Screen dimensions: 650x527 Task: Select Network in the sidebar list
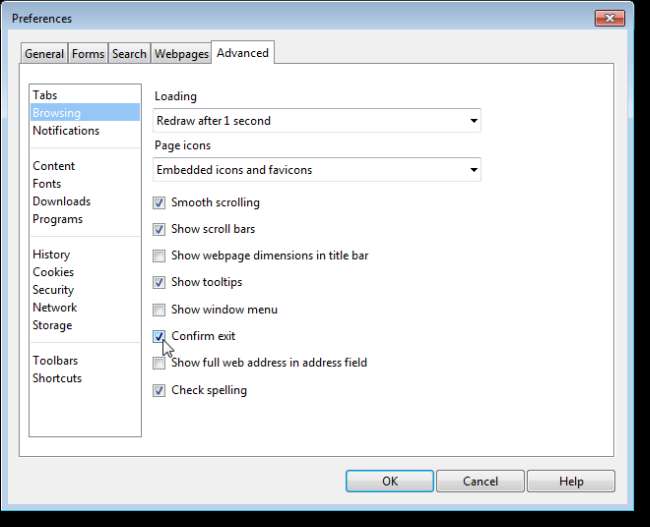[85, 308]
